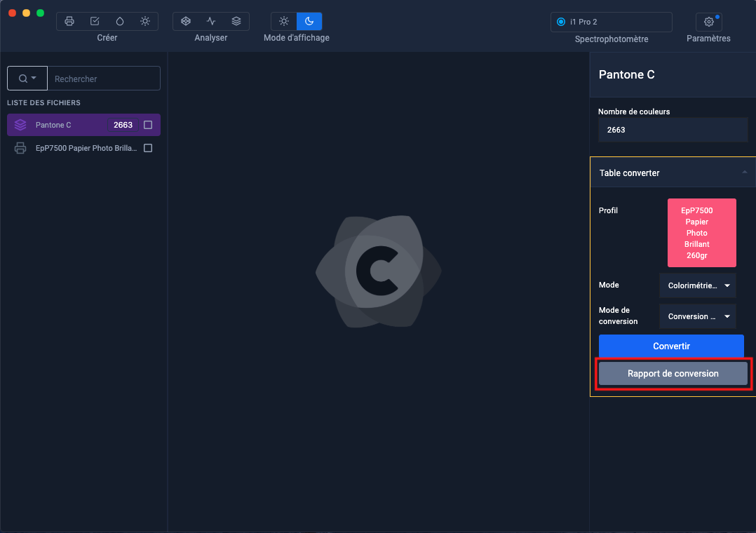The height and width of the screenshot is (533, 756).
Task: Click the sun-shaped icon in Créer group
Action: 145,21
